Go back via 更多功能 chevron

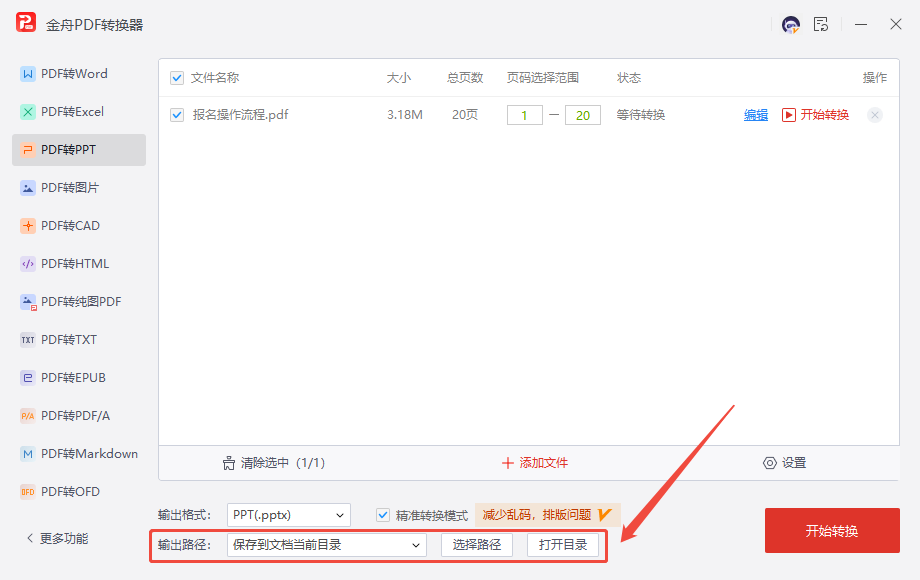coord(30,538)
